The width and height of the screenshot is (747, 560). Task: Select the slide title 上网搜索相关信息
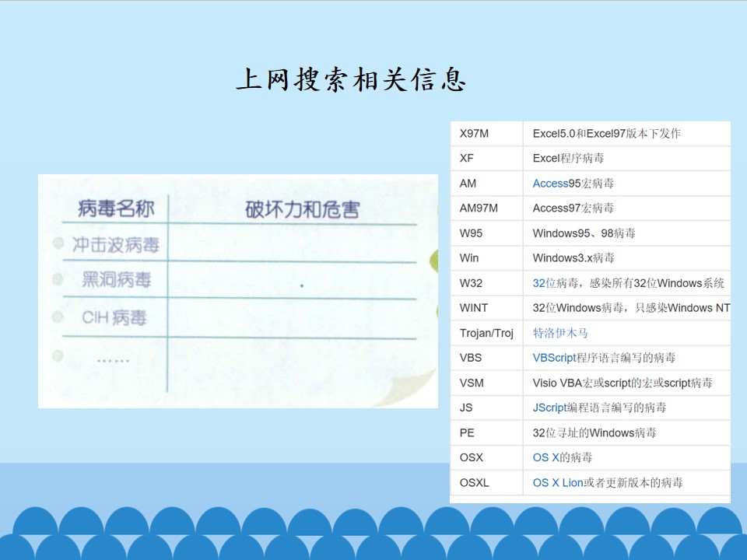click(x=351, y=79)
